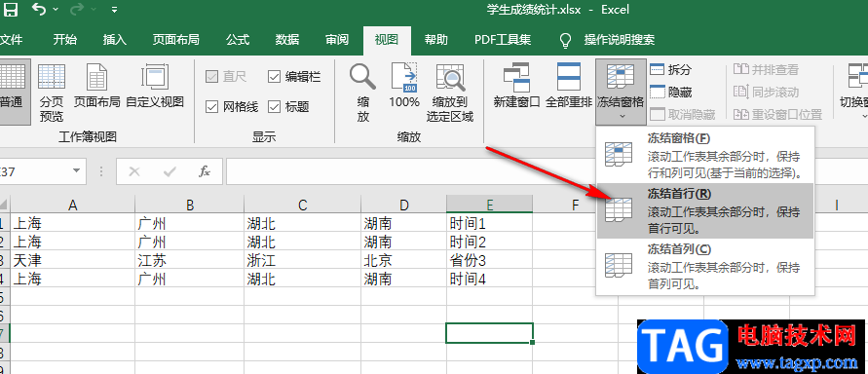Viewport: 868px width, 374px height.
Task: Select cell D3 containing 北京
Action: [404, 260]
